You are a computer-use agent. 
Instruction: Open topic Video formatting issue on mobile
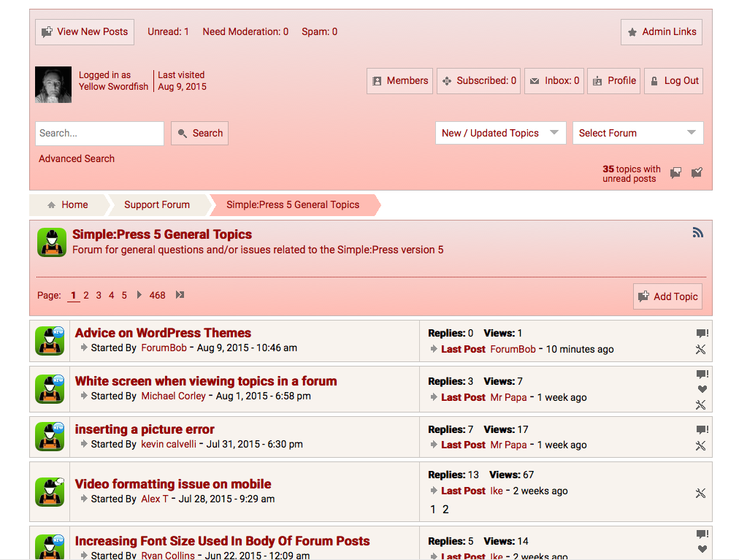tap(172, 484)
